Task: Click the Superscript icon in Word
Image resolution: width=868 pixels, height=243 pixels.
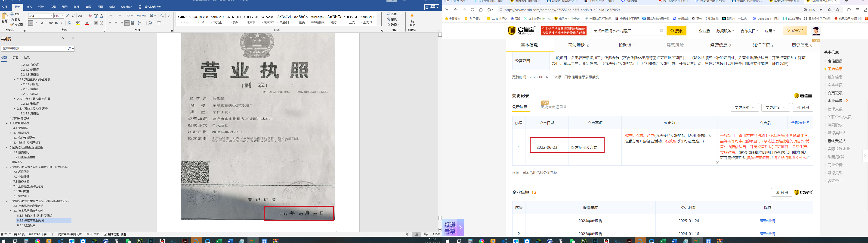Action: tap(62, 23)
